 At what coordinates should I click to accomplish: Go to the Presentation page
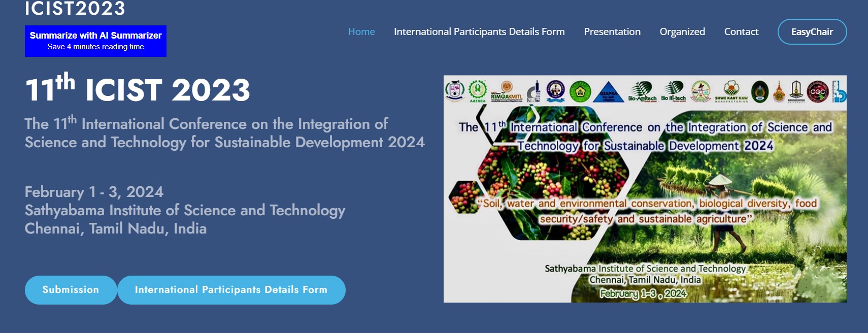(612, 31)
